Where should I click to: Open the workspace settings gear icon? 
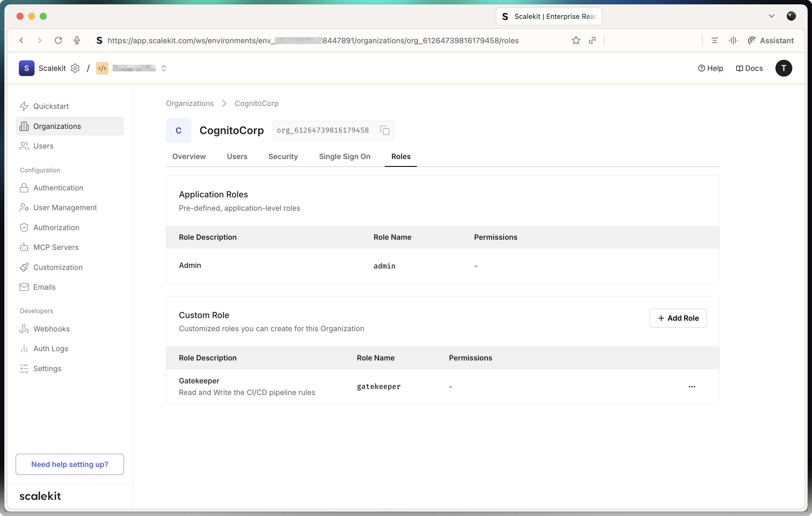pyautogui.click(x=75, y=68)
